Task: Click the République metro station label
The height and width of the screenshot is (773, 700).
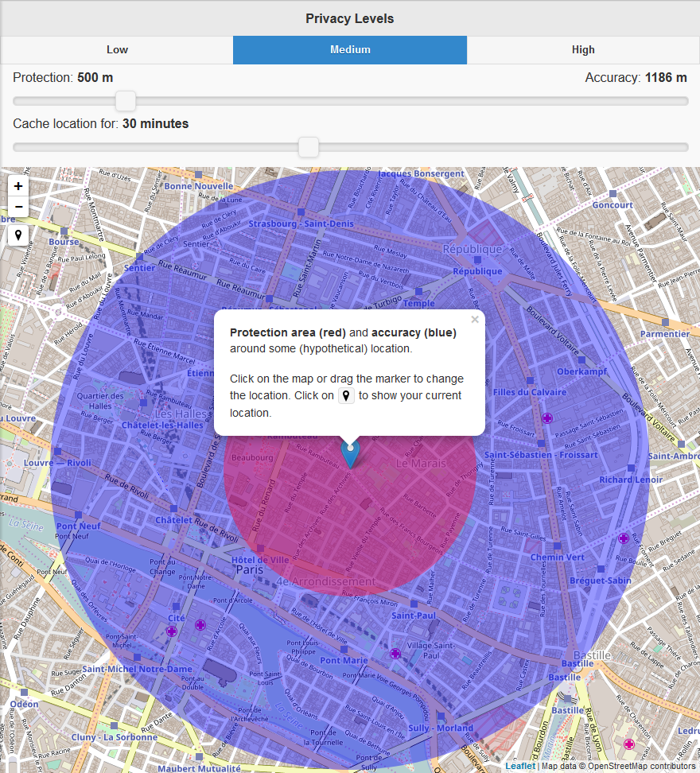Action: (x=477, y=271)
